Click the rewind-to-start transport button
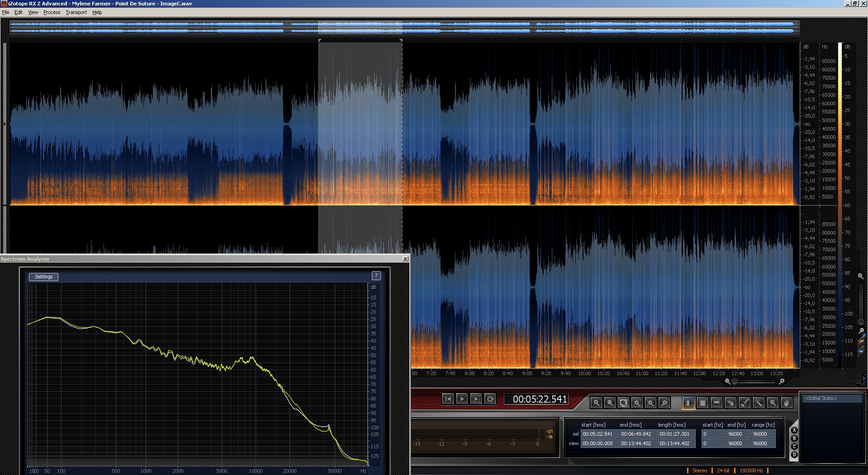The width and height of the screenshot is (868, 475). click(448, 399)
